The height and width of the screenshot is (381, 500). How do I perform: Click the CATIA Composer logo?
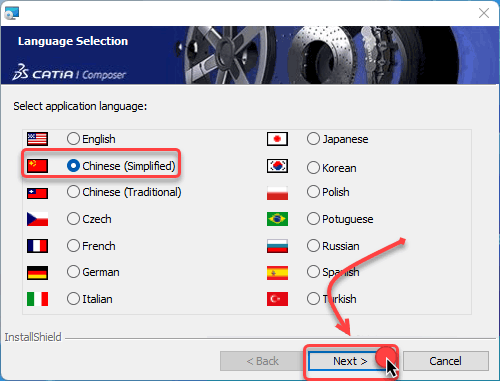point(69,72)
